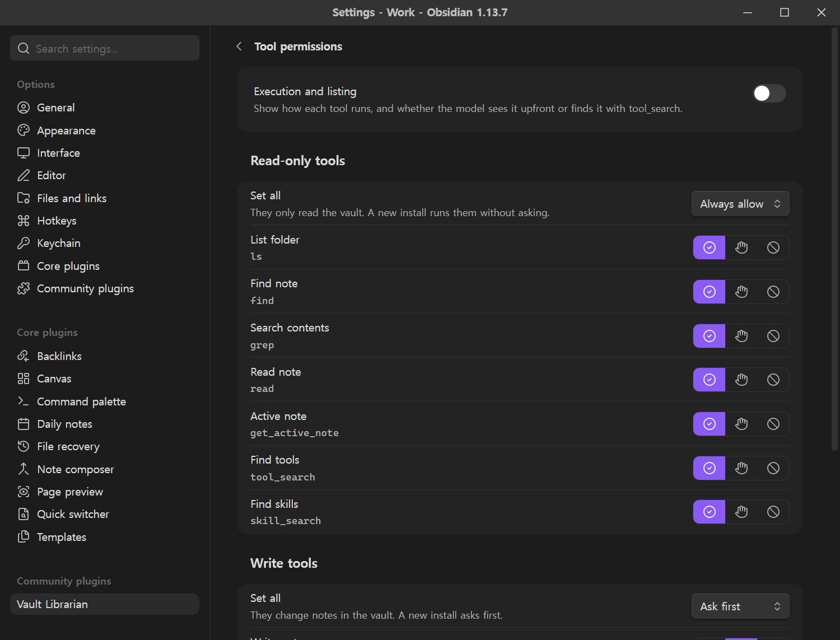This screenshot has width=840, height=640.
Task: Open Templates plugin settings
Action: [x=105, y=537]
